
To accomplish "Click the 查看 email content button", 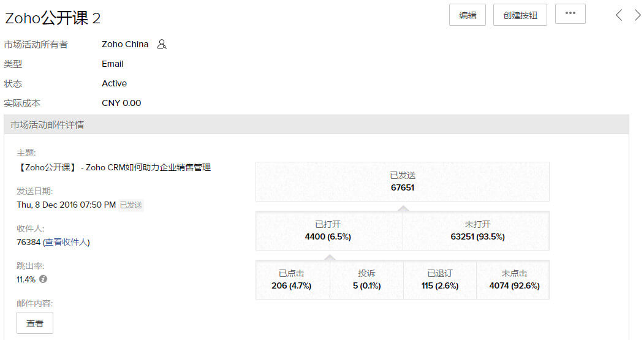I will (x=35, y=323).
